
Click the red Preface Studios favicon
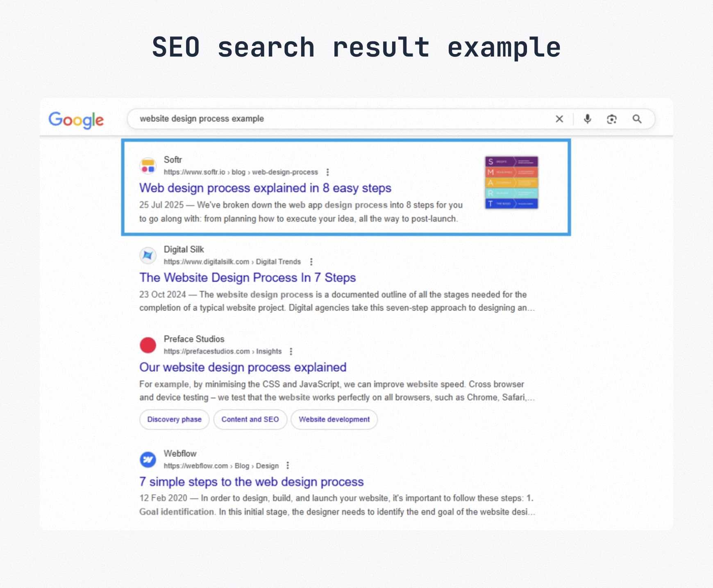[x=148, y=345]
